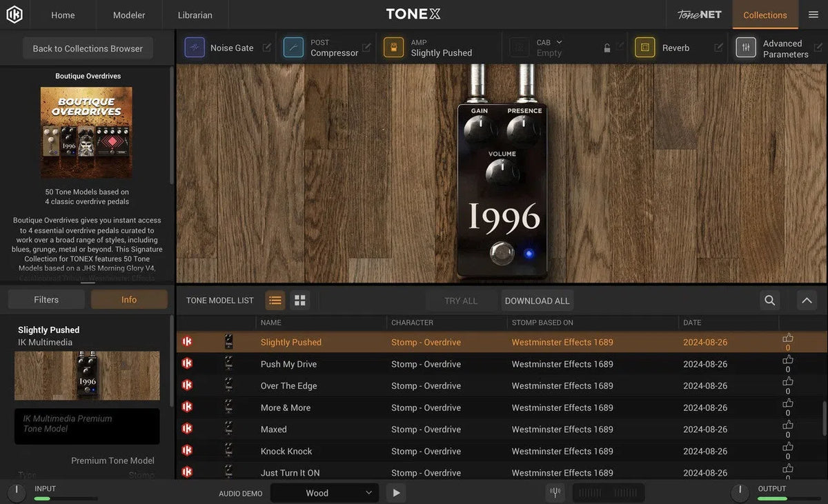The height and width of the screenshot is (504, 828).
Task: Switch Tone Model List to grid view
Action: (299, 300)
